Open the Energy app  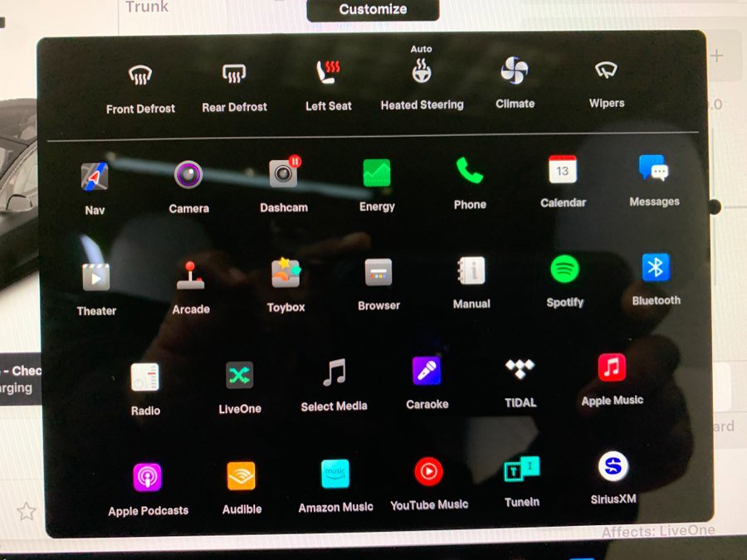(x=376, y=173)
